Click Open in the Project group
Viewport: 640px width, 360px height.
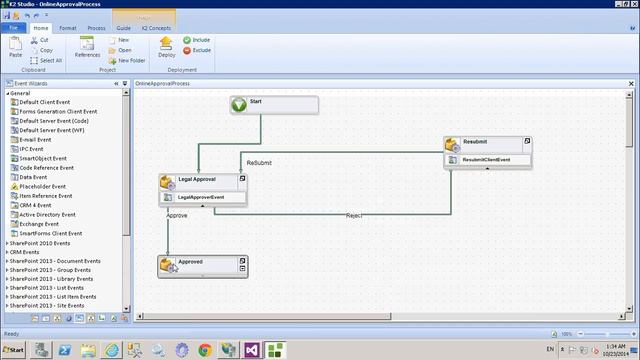120,50
